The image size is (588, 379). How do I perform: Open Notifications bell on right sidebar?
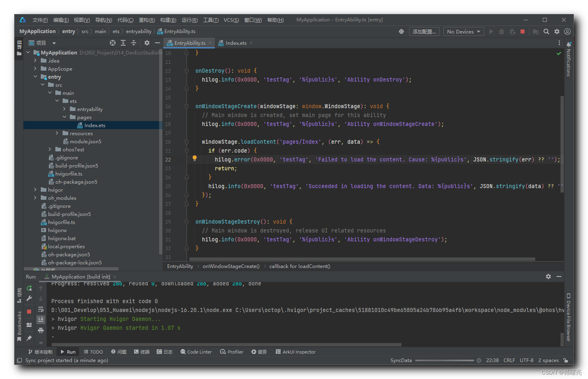click(x=569, y=44)
